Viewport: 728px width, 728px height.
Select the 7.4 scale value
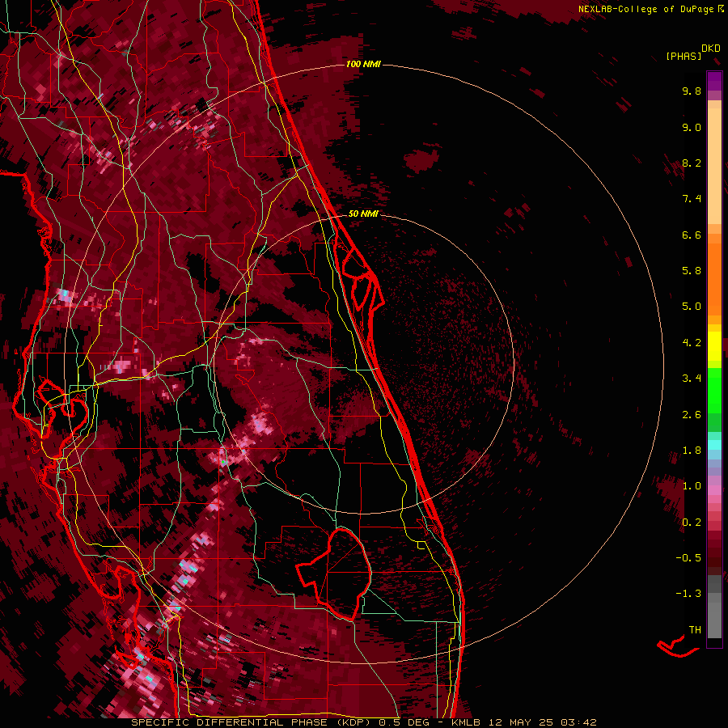tap(692, 199)
